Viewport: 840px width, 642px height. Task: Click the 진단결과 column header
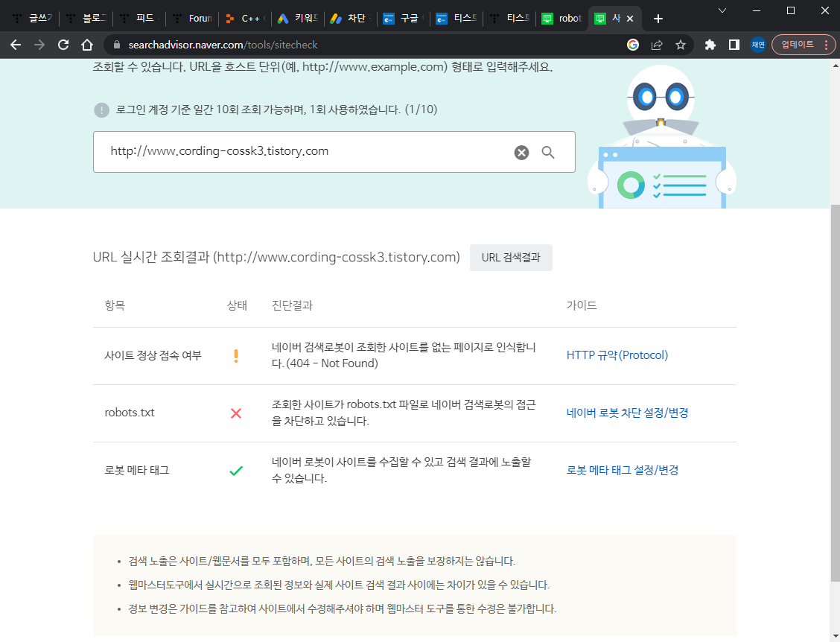click(x=292, y=305)
